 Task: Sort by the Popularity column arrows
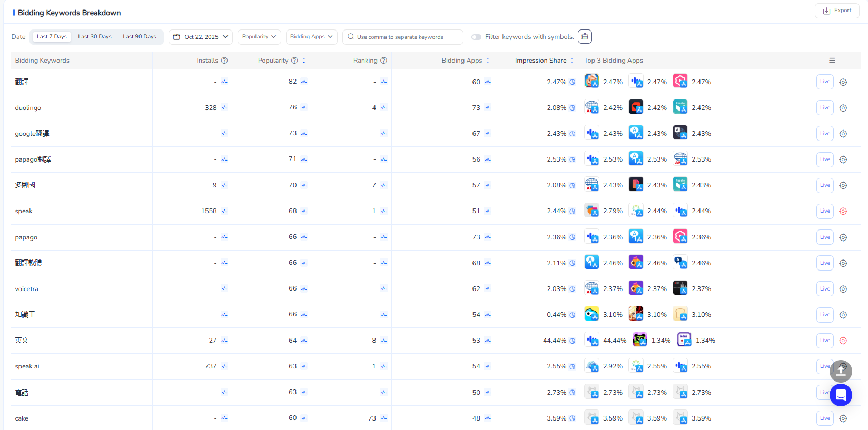pyautogui.click(x=304, y=61)
